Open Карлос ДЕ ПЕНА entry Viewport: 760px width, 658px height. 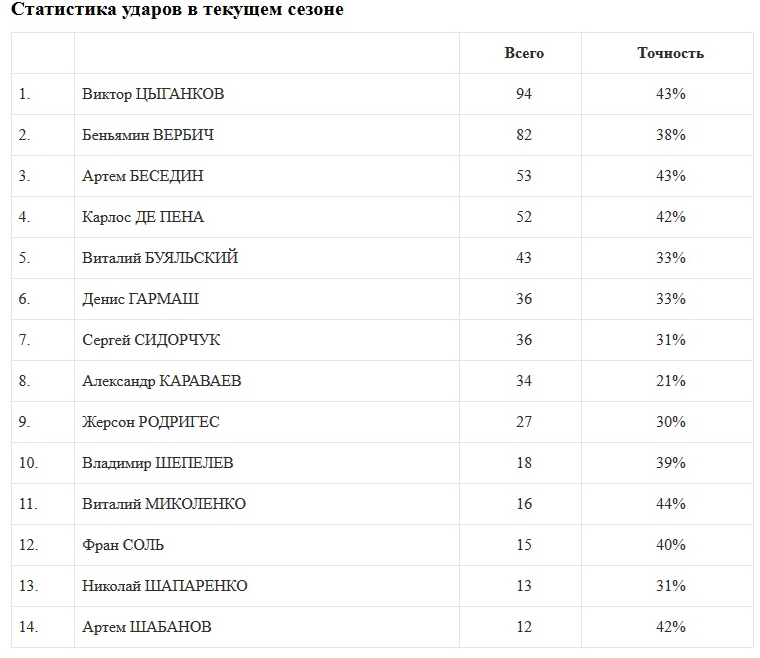(x=143, y=217)
